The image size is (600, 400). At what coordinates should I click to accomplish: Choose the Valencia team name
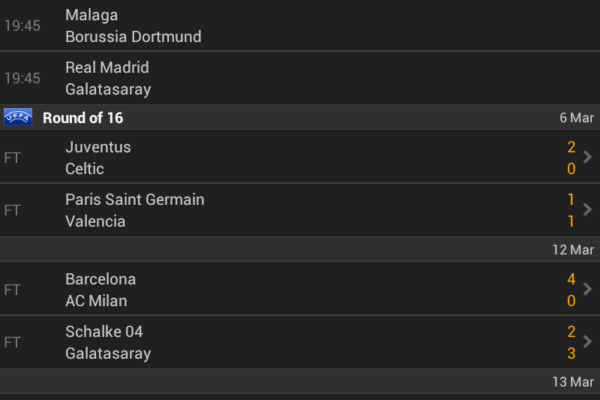click(x=95, y=221)
